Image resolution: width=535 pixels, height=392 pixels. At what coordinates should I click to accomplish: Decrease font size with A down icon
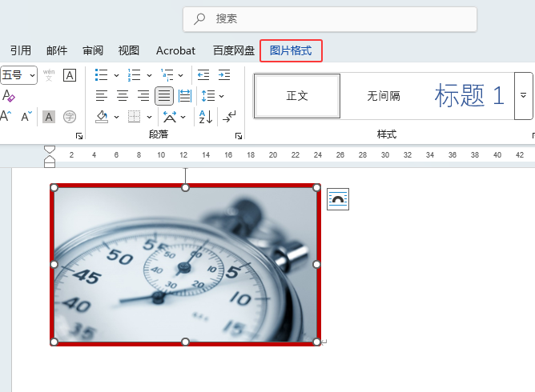click(26, 117)
